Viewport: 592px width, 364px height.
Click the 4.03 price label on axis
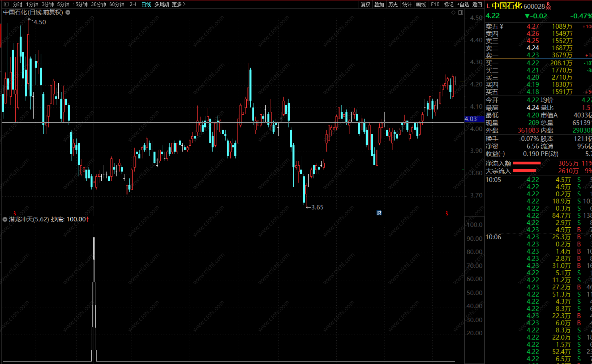coord(471,119)
